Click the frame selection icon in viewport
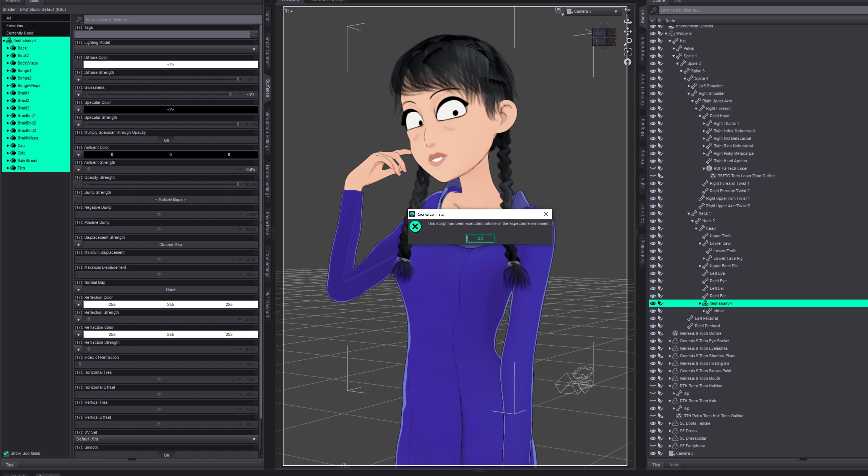 click(627, 52)
